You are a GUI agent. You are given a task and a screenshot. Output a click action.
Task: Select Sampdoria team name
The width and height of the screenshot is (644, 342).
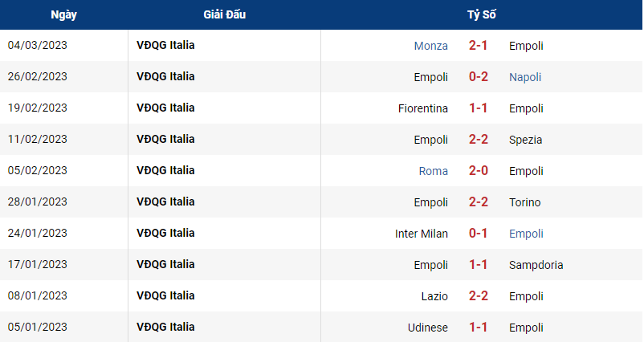point(536,265)
